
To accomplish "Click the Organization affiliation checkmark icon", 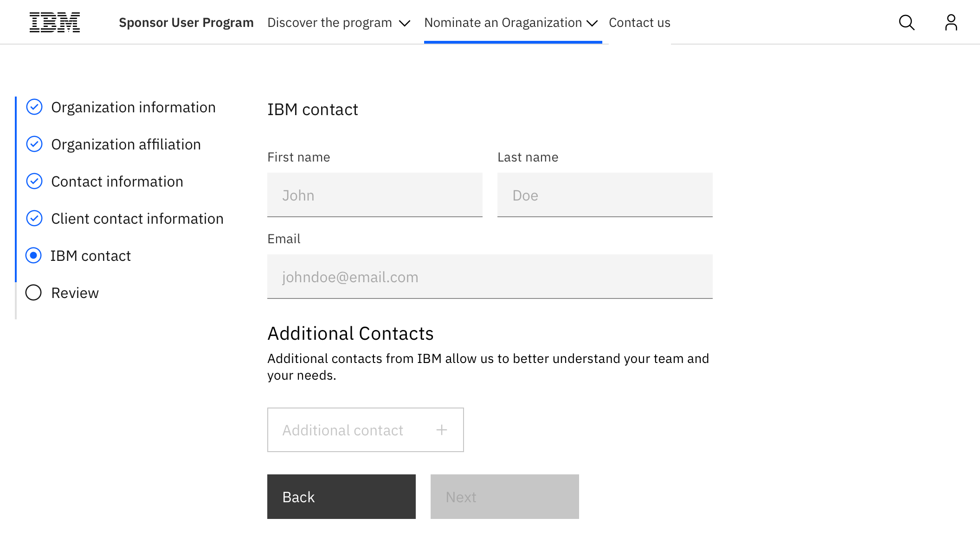I will (x=34, y=144).
